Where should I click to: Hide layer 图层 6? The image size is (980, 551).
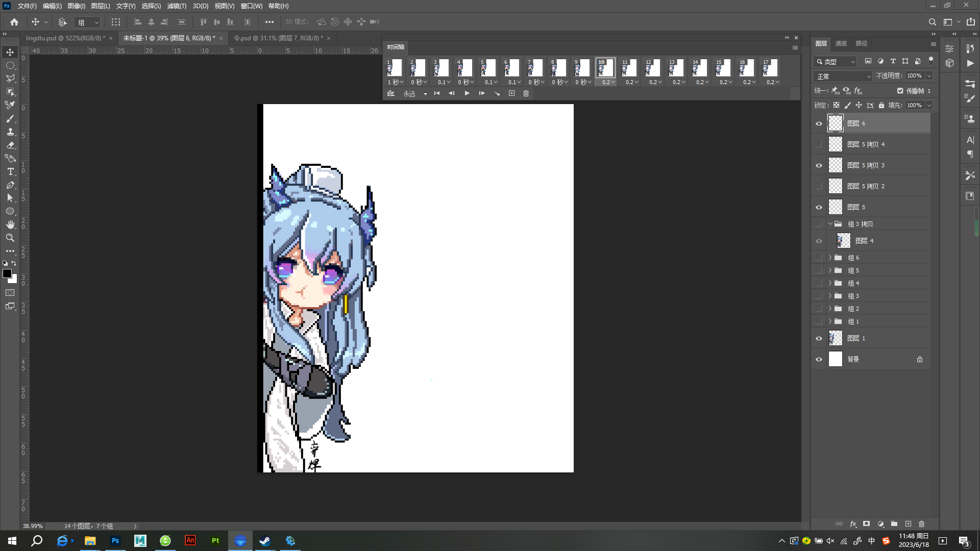click(x=819, y=123)
